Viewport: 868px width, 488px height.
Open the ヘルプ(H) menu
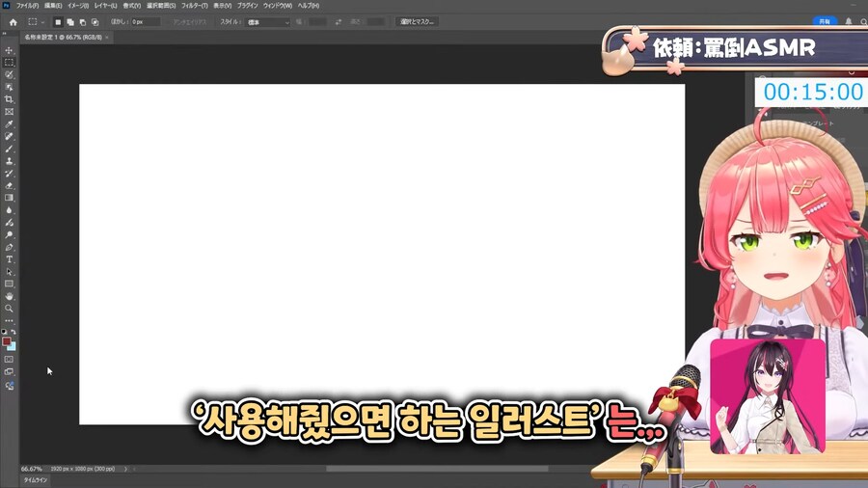309,6
